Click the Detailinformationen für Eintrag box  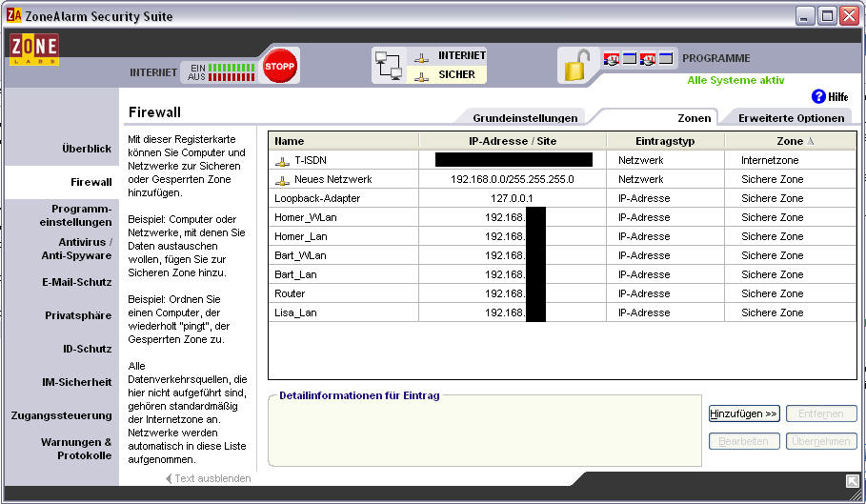click(x=485, y=433)
